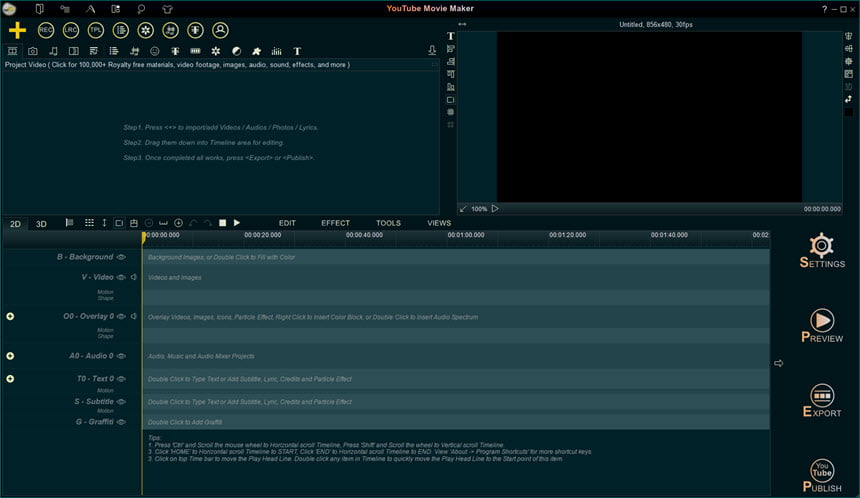Open the EDIT menu
The width and height of the screenshot is (860, 498).
(x=287, y=223)
